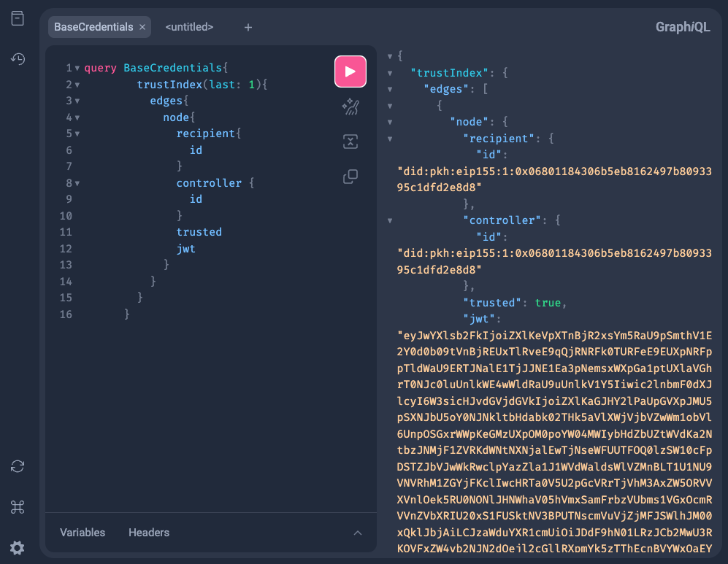Fold the controller line 8 arrow
Viewport: 728px width, 564px height.
point(77,184)
